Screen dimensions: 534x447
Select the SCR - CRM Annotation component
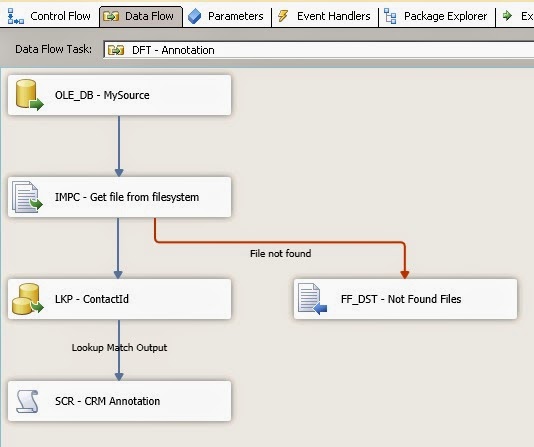click(x=120, y=401)
